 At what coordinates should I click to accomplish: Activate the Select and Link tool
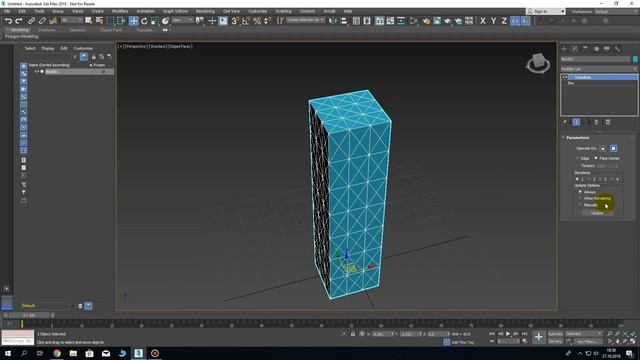pyautogui.click(x=31, y=21)
